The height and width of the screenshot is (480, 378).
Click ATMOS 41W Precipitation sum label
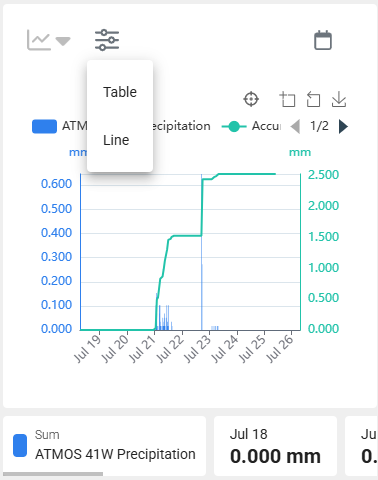pyautogui.click(x=115, y=454)
